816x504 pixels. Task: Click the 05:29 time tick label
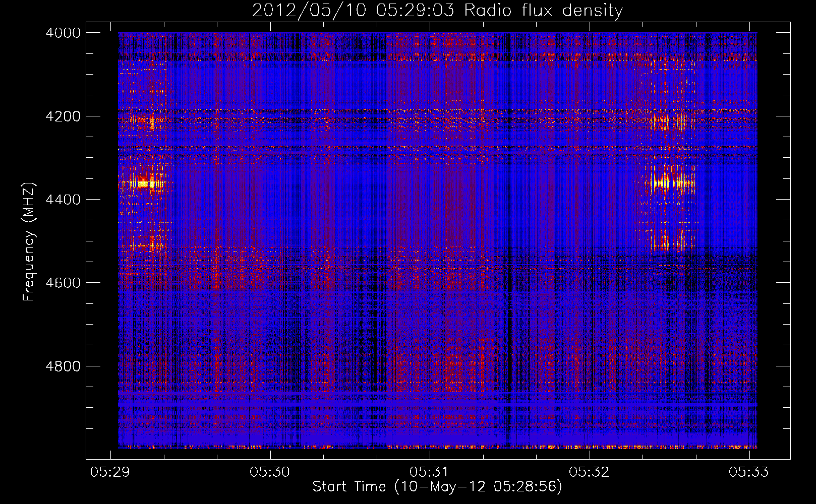click(110, 472)
